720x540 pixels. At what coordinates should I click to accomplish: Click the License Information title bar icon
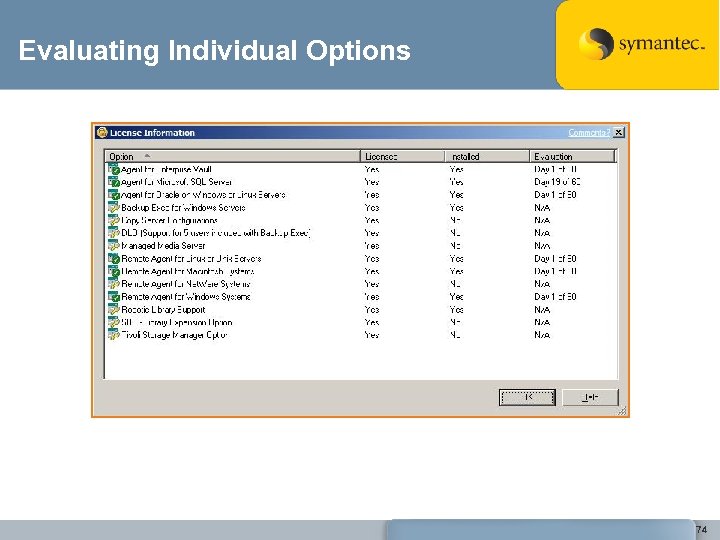tap(102, 133)
